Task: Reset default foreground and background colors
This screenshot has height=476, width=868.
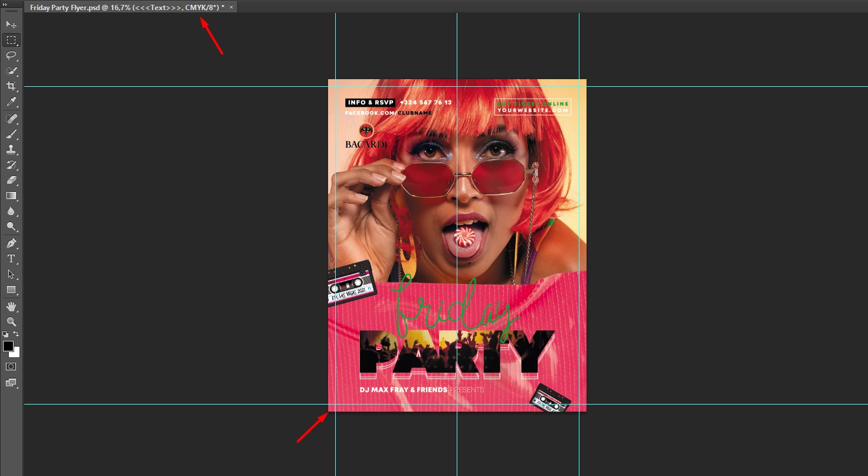Action: (5, 334)
